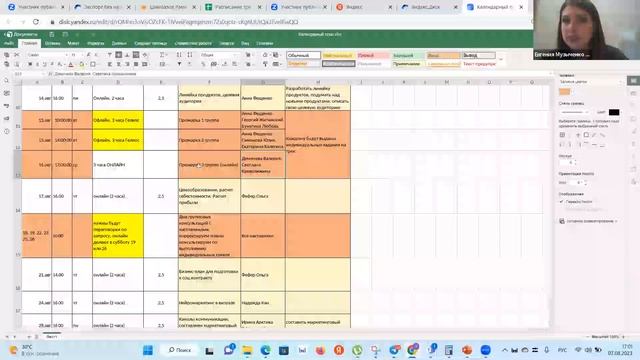Apply the filter funnel icon
This screenshot has height=360, width=640.
[179, 64]
